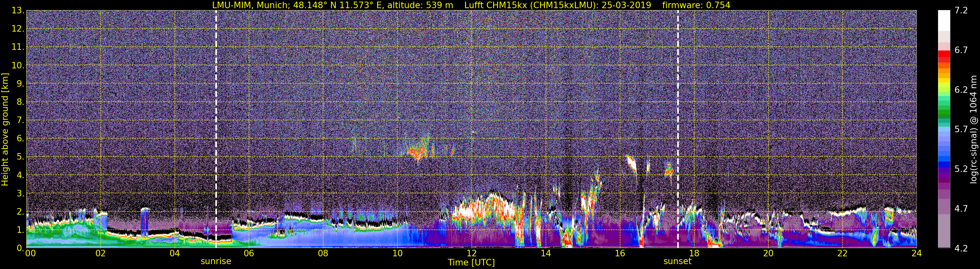980x269 pixels.
Task: Click the colorbar tick label 4.2
Action: point(961,248)
